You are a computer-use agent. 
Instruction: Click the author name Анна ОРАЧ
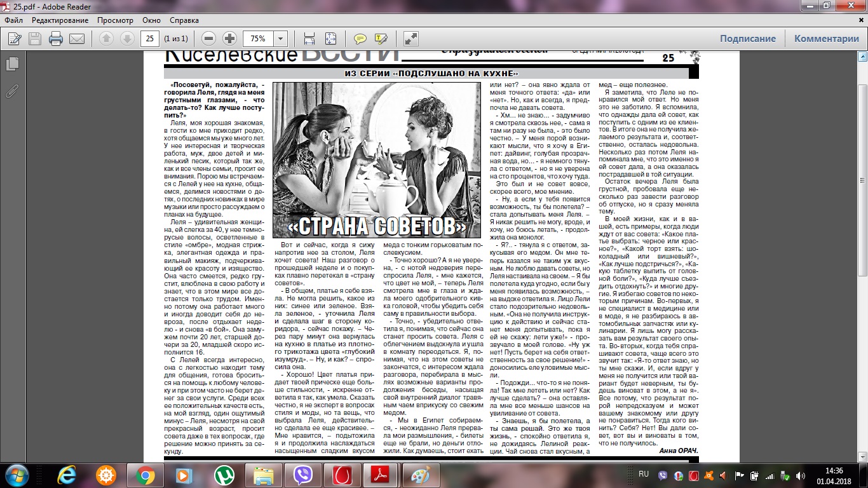(x=679, y=451)
